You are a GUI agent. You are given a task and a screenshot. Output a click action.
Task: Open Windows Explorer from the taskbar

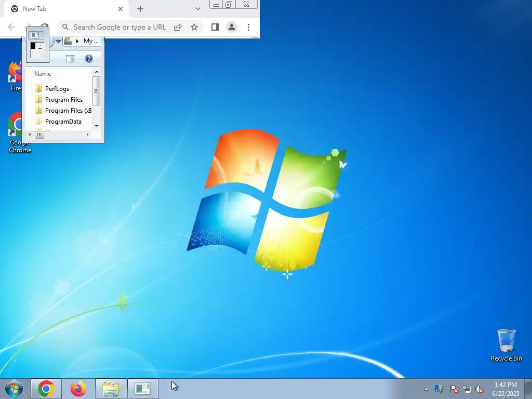coord(110,389)
